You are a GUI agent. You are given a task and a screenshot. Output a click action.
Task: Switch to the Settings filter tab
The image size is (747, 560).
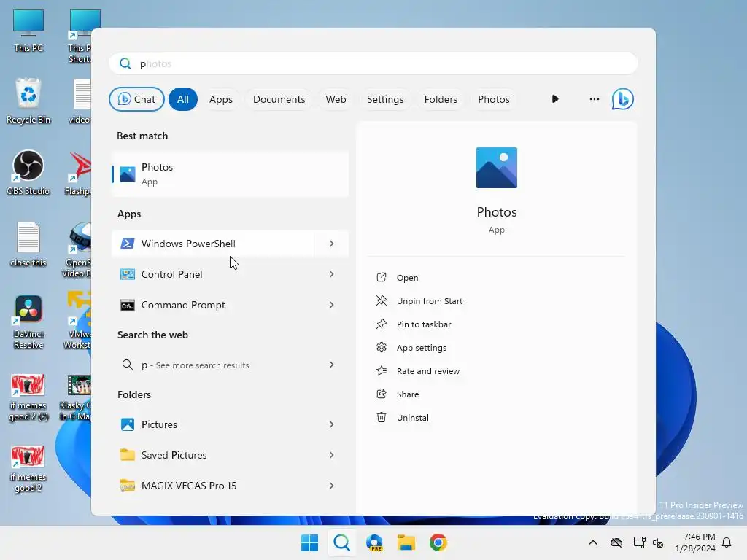[385, 99]
